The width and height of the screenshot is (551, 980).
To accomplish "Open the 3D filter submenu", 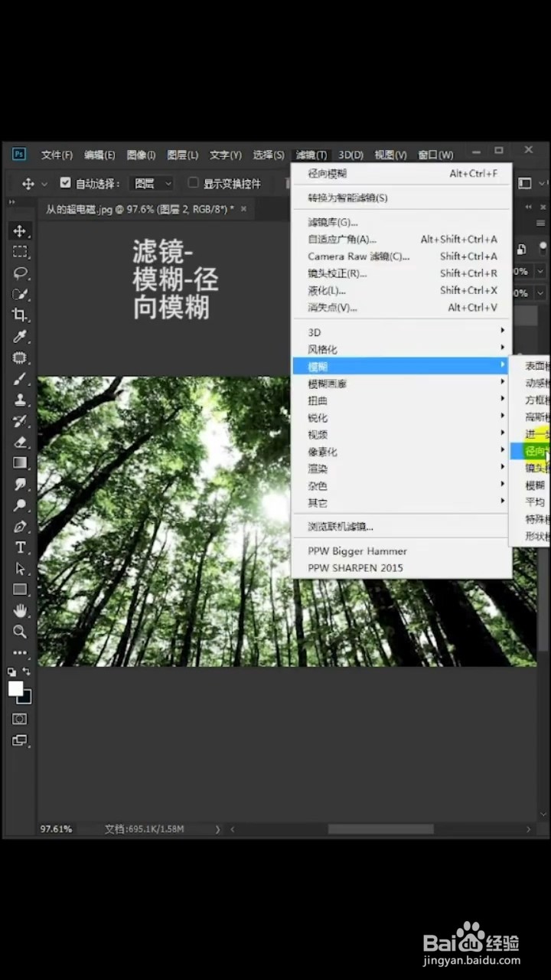I will click(x=402, y=332).
